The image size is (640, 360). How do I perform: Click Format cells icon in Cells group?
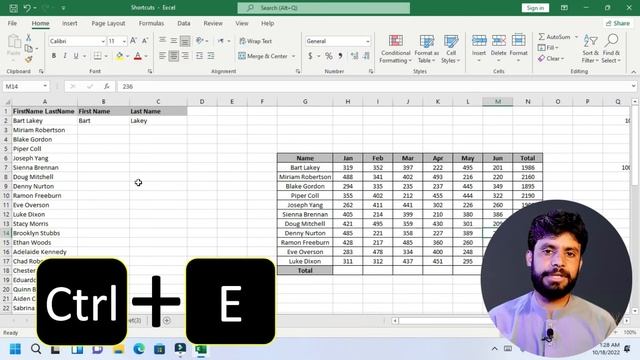pyautogui.click(x=518, y=41)
